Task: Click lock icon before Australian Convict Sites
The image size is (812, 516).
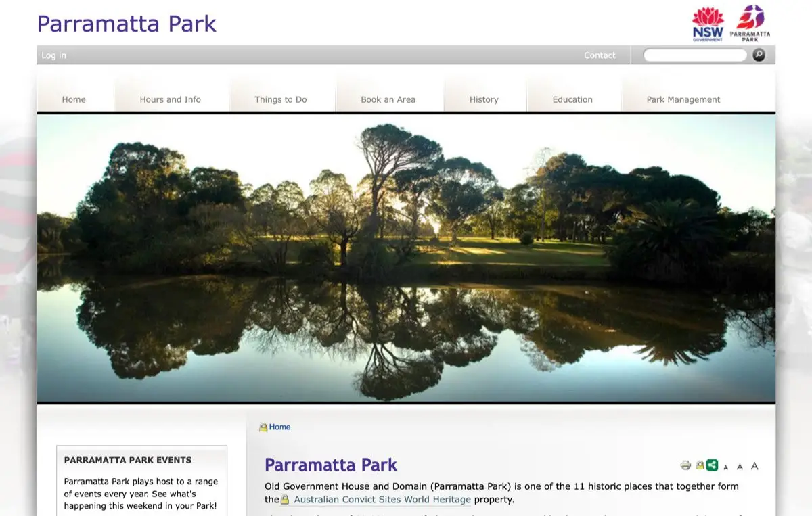Action: tap(285, 500)
